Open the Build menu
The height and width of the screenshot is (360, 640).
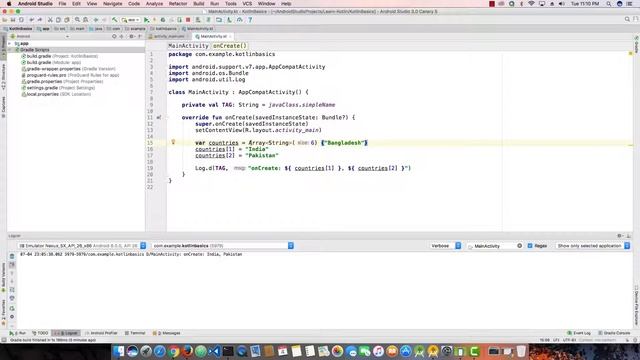pyautogui.click(x=199, y=4)
